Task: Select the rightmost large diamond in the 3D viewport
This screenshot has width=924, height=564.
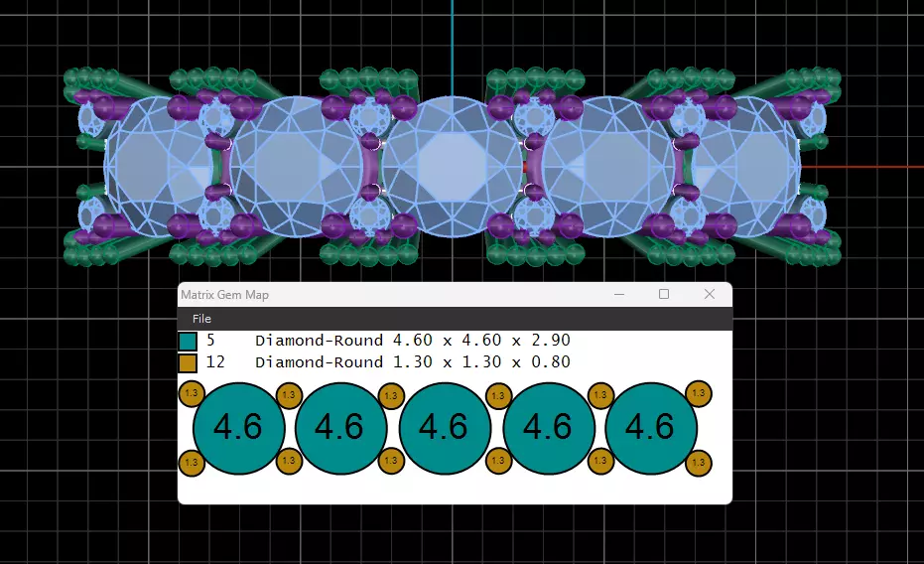Action: click(745, 167)
